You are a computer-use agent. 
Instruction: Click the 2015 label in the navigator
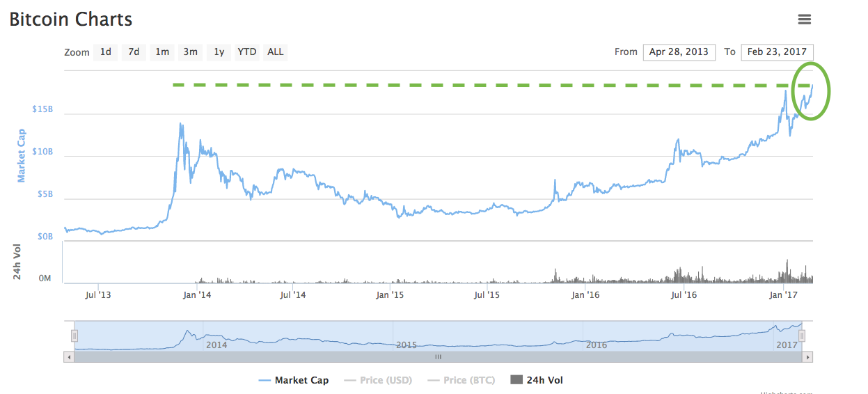click(x=407, y=345)
